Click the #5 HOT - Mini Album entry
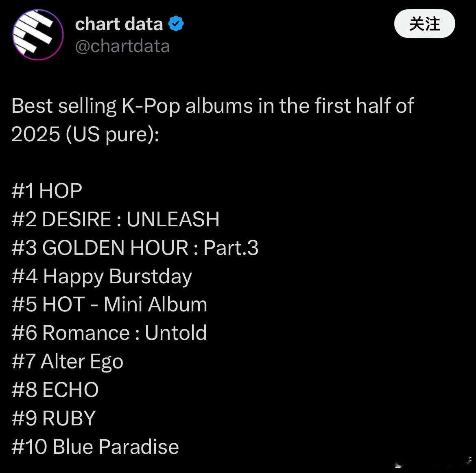 109,304
